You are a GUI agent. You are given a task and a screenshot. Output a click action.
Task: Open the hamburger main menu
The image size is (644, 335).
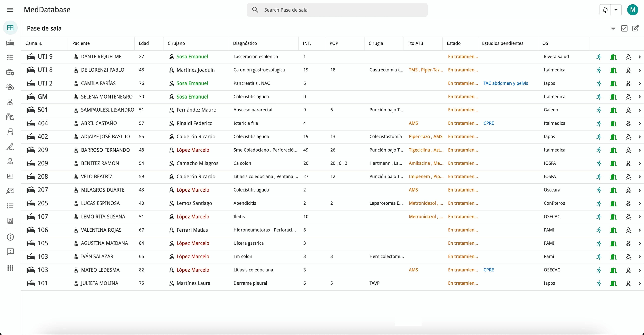pyautogui.click(x=10, y=10)
